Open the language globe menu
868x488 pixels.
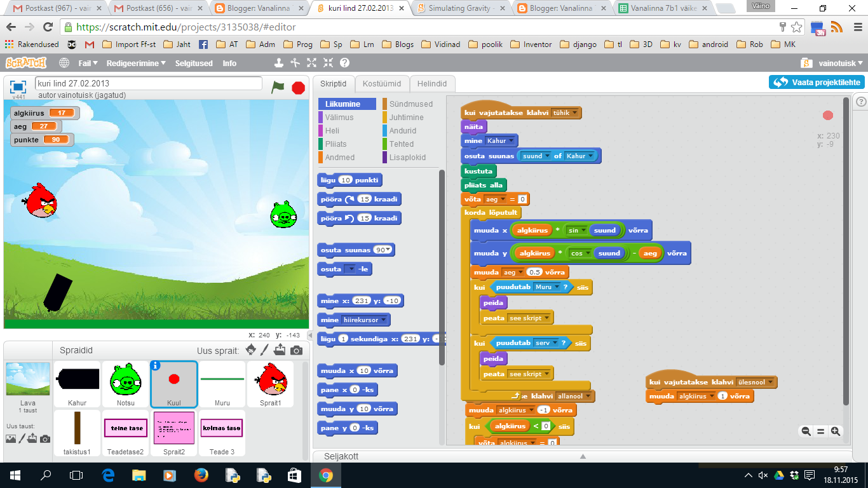(x=64, y=63)
